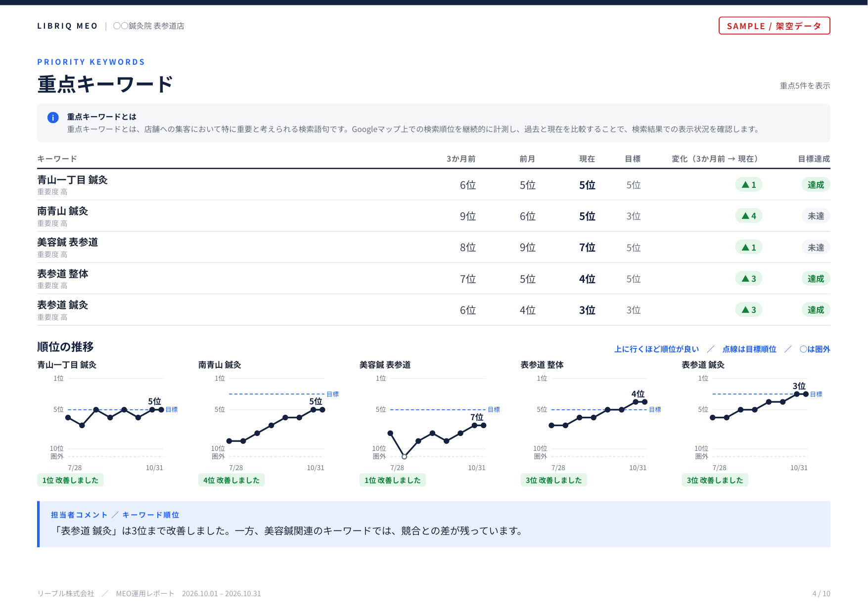Click the ▲3 change badge for 表参道 鍼灸 row

coord(748,310)
